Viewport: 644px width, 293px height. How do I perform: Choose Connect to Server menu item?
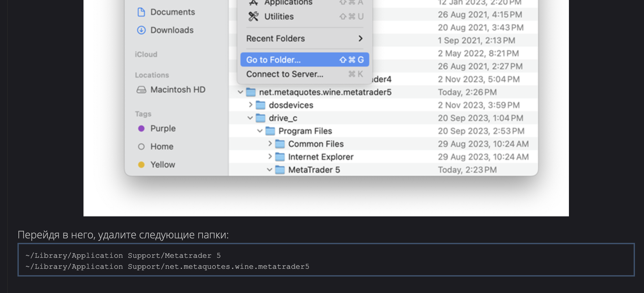[304, 74]
